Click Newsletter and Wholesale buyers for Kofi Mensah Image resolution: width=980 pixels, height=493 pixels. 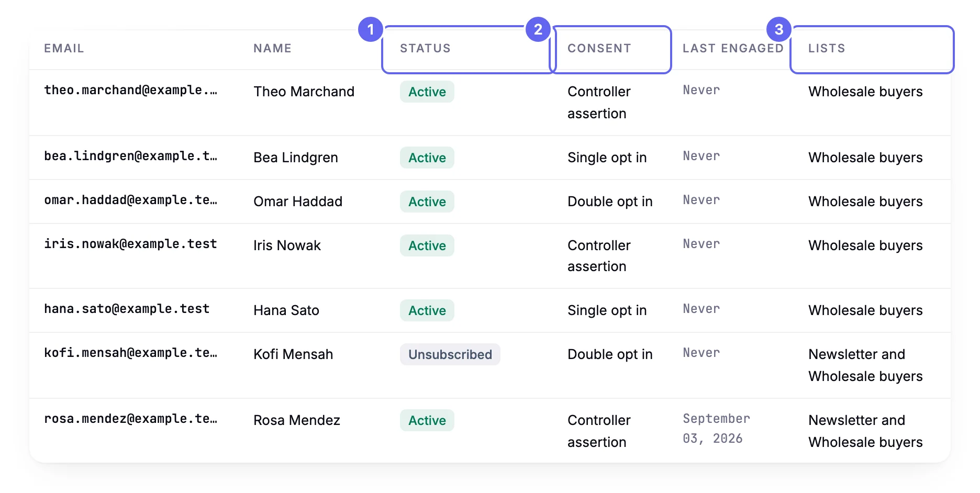(x=865, y=365)
